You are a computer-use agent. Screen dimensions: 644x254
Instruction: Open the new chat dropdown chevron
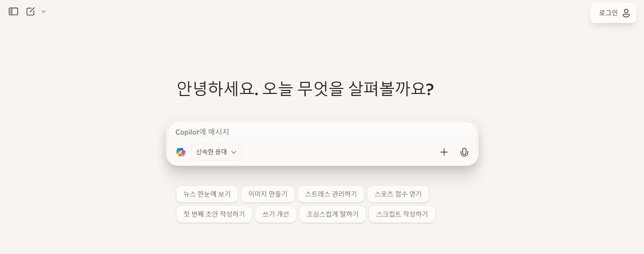(x=44, y=11)
